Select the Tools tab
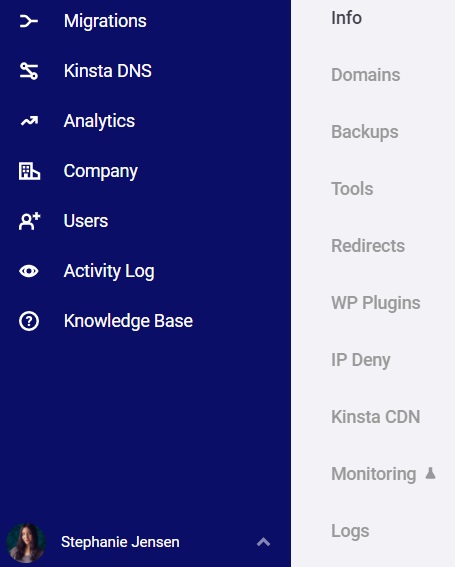Image resolution: width=455 pixels, height=567 pixels. point(352,189)
